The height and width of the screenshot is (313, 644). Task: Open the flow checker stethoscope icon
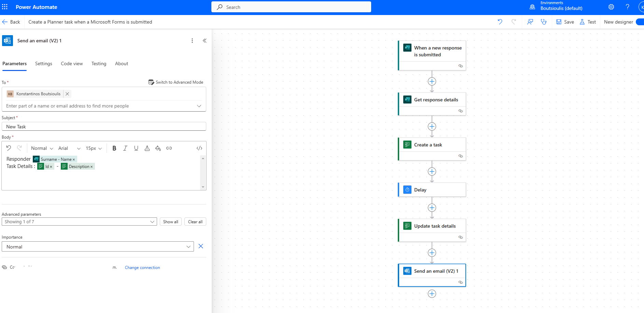[544, 22]
